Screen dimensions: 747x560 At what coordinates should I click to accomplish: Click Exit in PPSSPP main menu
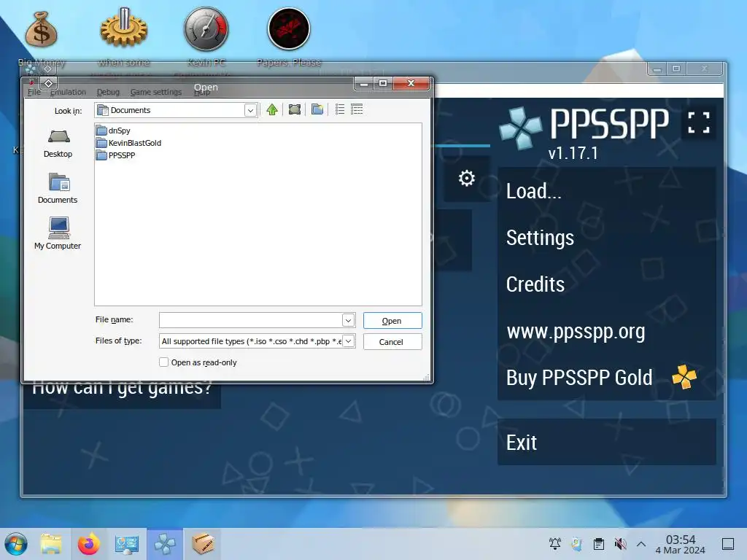pyautogui.click(x=606, y=443)
